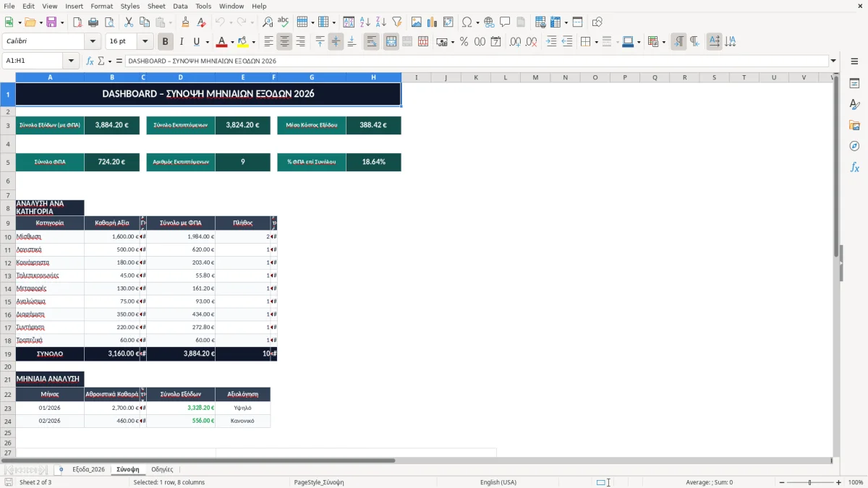The height and width of the screenshot is (488, 868).
Task: Open the Navigator in the sidebar
Action: coord(854,146)
